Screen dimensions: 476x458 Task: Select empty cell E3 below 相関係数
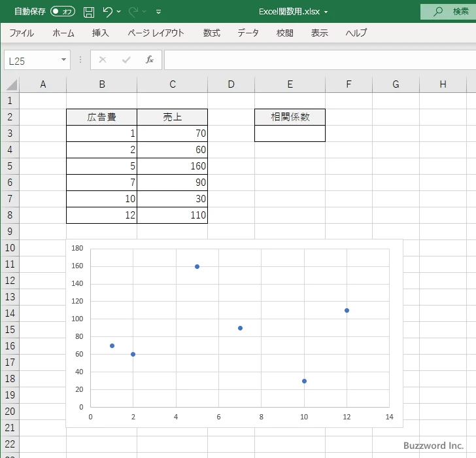tap(290, 133)
